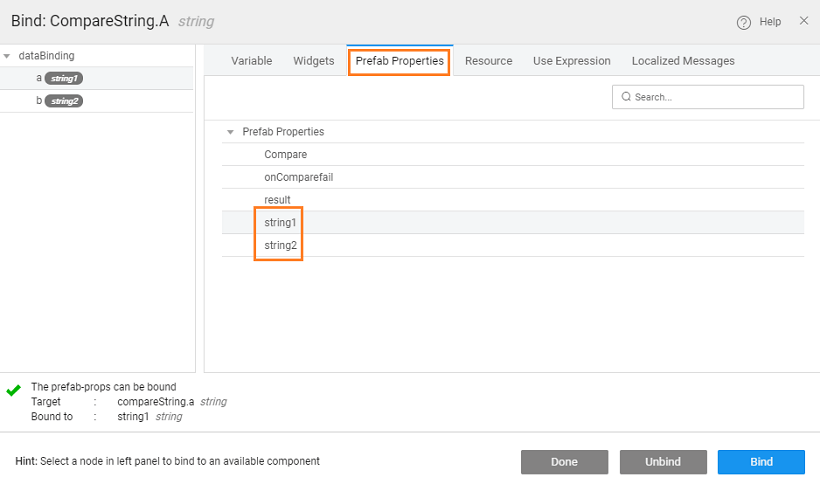The image size is (820, 484).
Task: Select the Compare prefab property
Action: pyautogui.click(x=285, y=155)
